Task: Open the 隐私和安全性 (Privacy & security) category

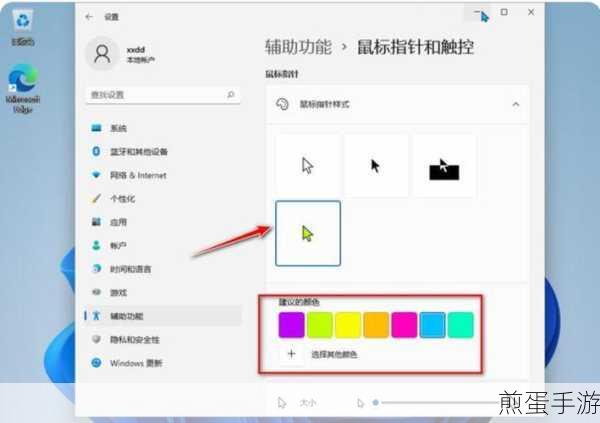Action: [163, 340]
